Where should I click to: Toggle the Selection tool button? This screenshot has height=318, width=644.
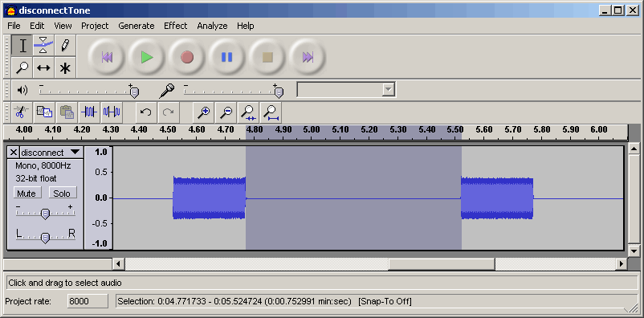pos(22,45)
